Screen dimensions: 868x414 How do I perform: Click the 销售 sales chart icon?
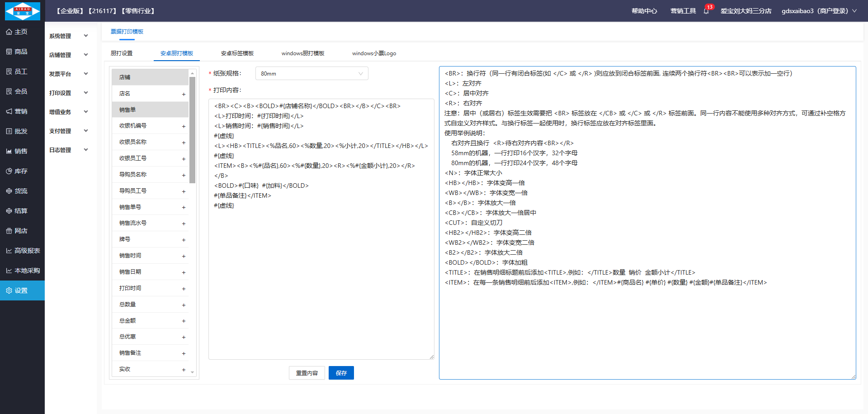pyautogui.click(x=9, y=152)
